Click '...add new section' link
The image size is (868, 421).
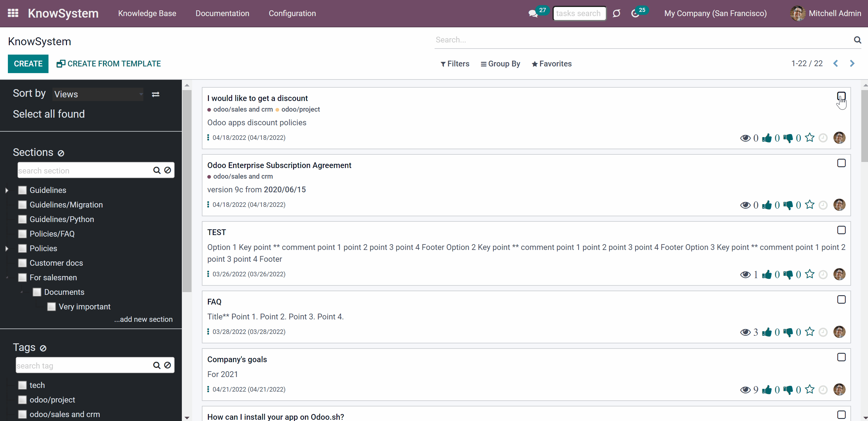tap(143, 319)
